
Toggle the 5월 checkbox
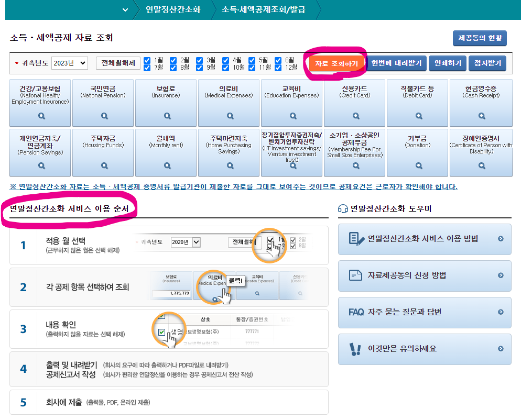click(x=252, y=60)
